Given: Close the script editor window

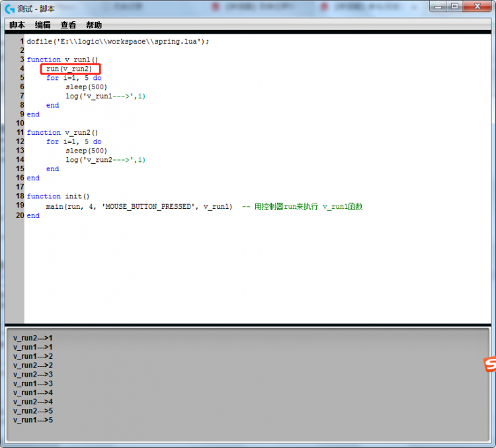Looking at the screenshot, I should click(477, 6).
